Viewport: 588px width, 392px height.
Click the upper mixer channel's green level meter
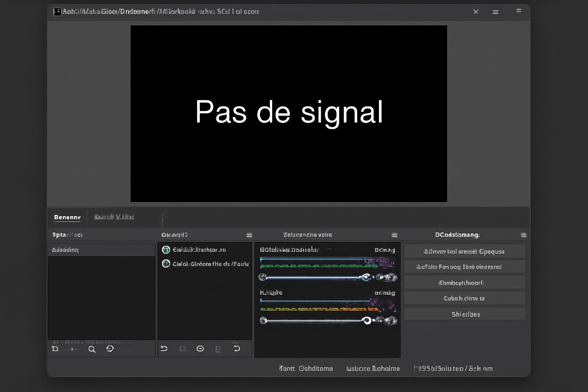coord(319,265)
